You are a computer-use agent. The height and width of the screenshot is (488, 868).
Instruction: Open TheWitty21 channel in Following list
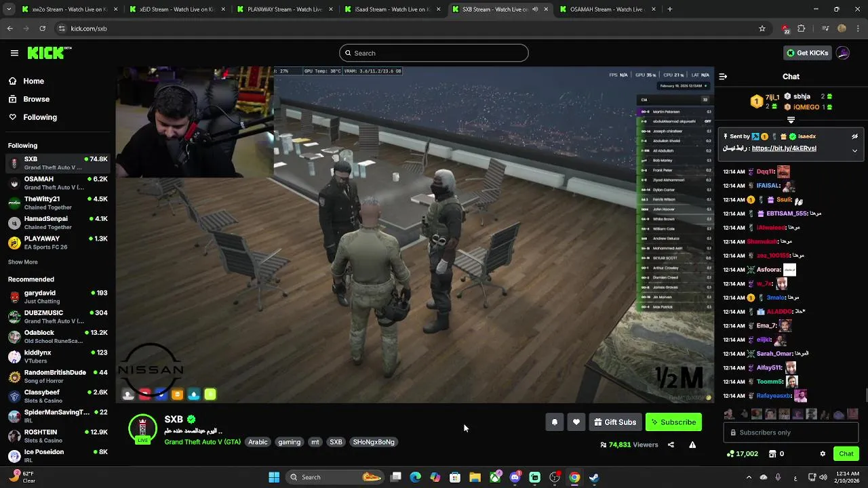(58, 203)
